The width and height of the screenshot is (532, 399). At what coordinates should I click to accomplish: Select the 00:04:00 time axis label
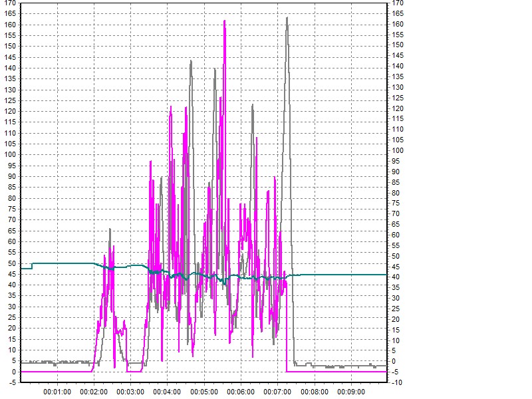(x=167, y=392)
